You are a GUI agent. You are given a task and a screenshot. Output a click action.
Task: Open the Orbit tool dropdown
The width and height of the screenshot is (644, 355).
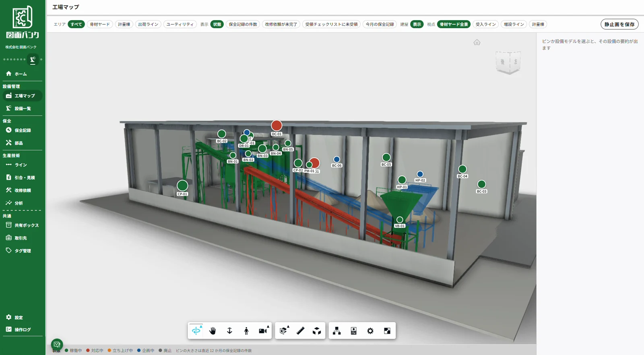click(x=201, y=327)
